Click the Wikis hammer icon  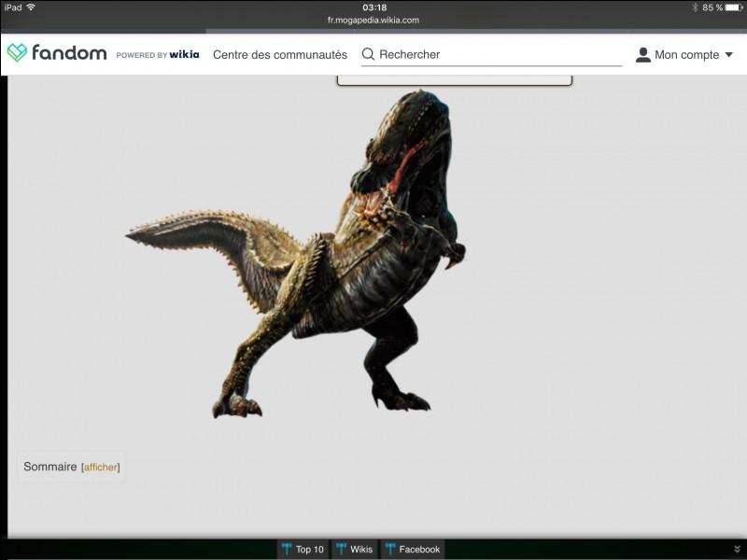341,549
